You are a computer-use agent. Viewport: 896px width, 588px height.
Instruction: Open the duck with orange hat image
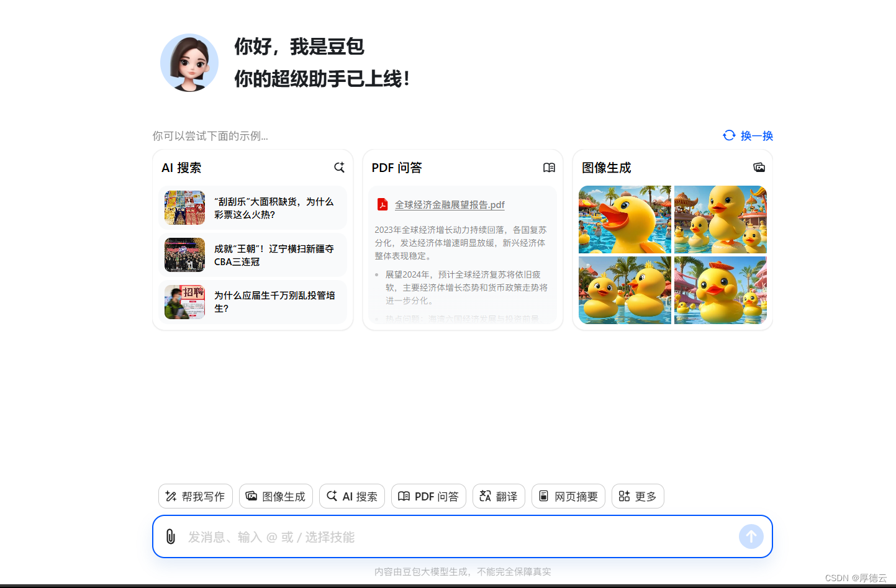click(720, 290)
